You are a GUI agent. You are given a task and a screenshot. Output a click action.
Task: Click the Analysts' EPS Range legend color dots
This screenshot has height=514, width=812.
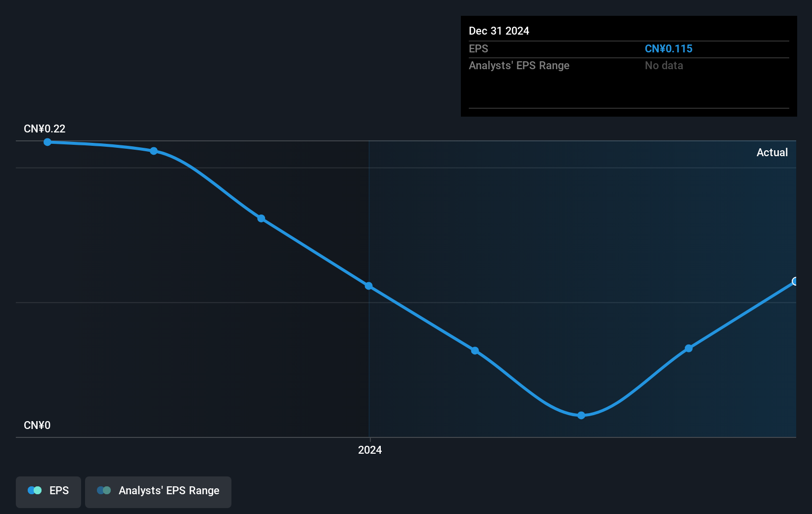pyautogui.click(x=104, y=490)
